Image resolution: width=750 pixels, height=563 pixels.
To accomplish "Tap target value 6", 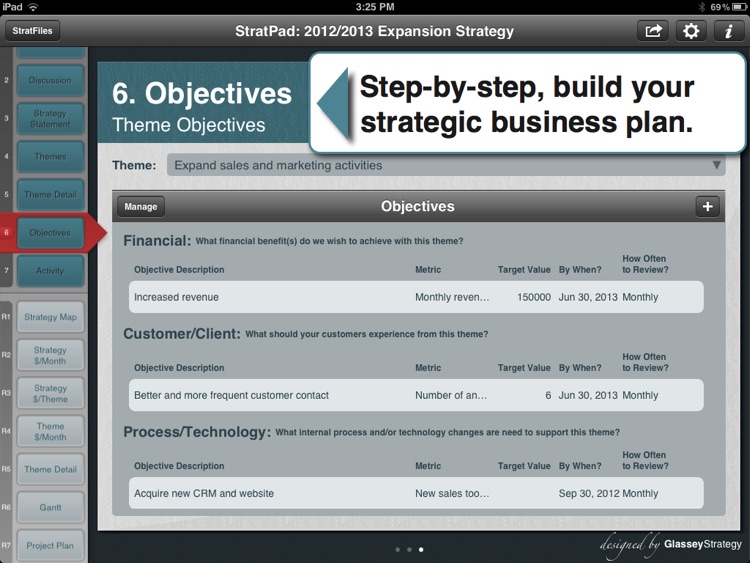I will click(548, 395).
